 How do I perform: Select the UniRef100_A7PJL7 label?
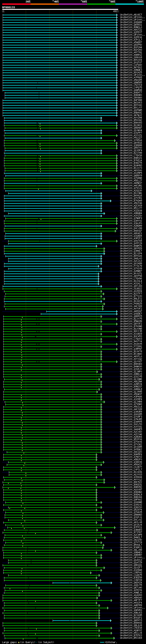point(131,40)
